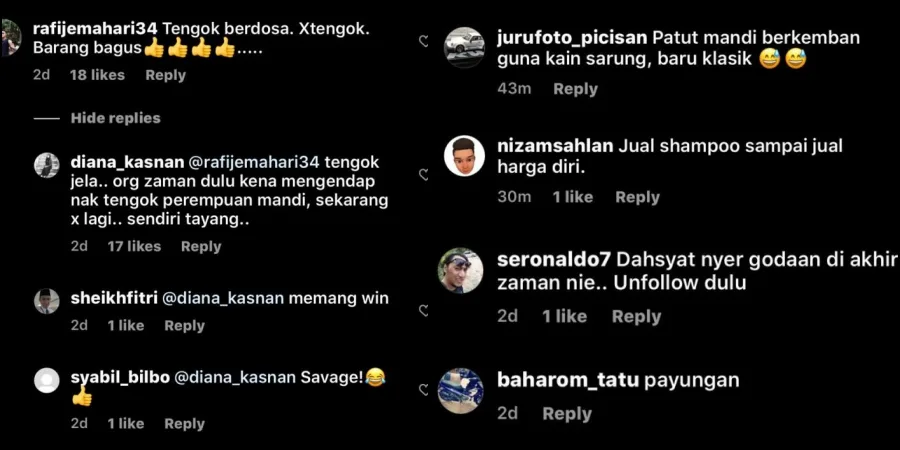Open the @rafijemahari34 mention in diana_kasnan's reply

point(254,162)
